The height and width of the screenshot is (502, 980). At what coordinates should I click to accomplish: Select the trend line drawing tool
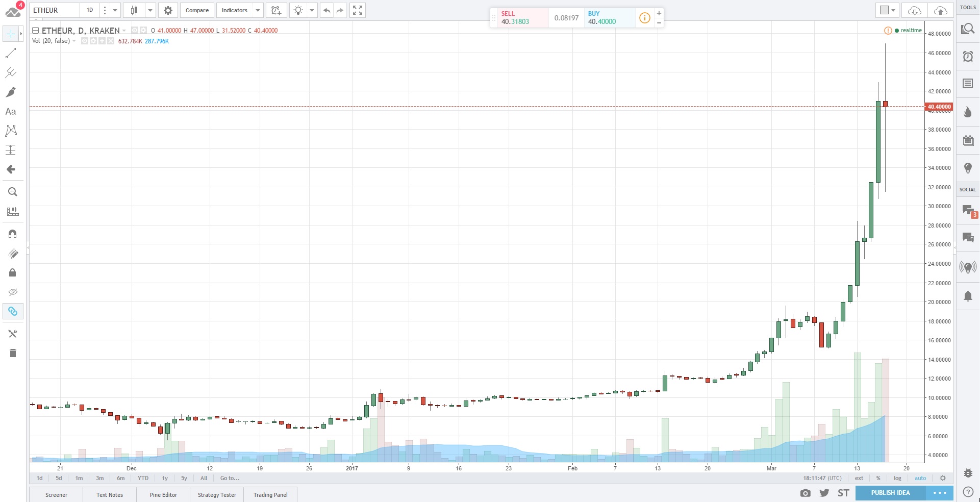(11, 53)
